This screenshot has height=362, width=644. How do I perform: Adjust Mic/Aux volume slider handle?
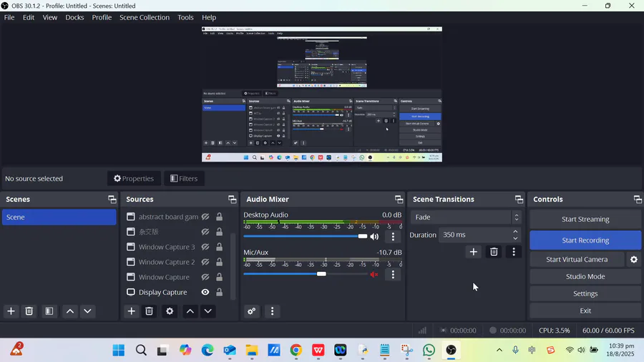pos(321,274)
